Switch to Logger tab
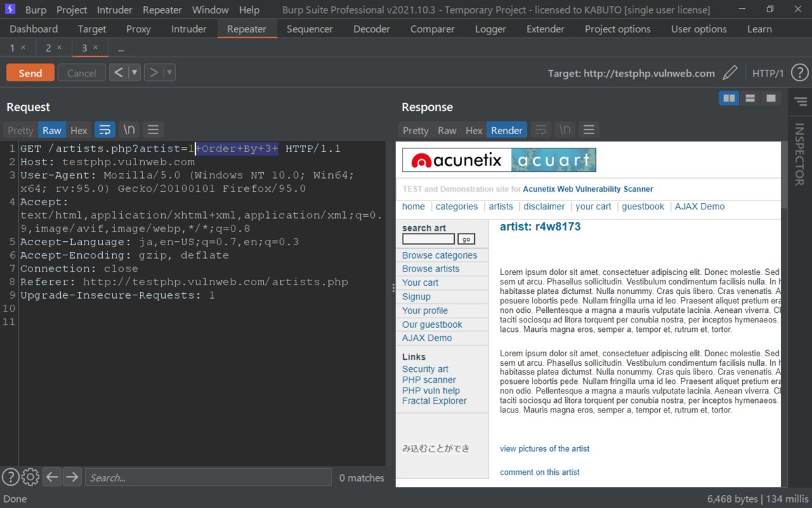The width and height of the screenshot is (812, 508). [x=491, y=29]
